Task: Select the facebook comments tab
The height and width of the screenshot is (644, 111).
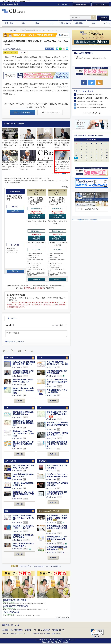Action: pyautogui.click(x=12, y=318)
